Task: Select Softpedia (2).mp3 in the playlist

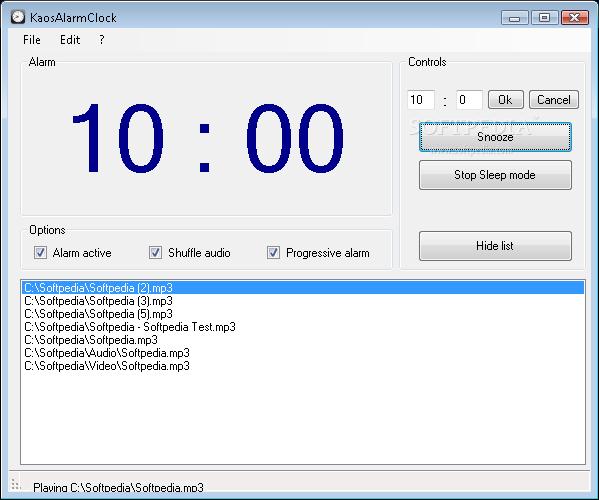Action: coord(303,288)
